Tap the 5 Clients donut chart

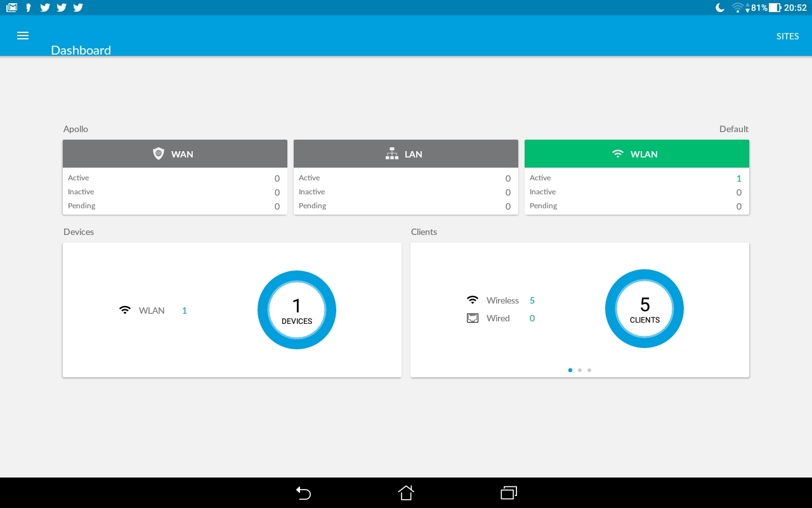[x=645, y=309]
